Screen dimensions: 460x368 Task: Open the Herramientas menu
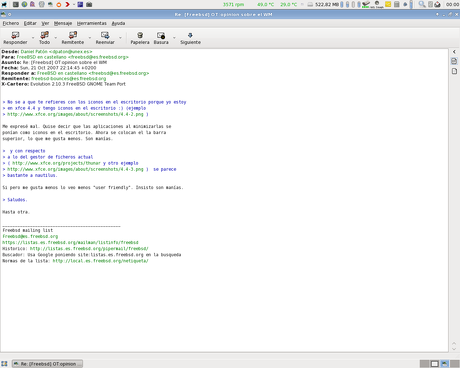(92, 23)
